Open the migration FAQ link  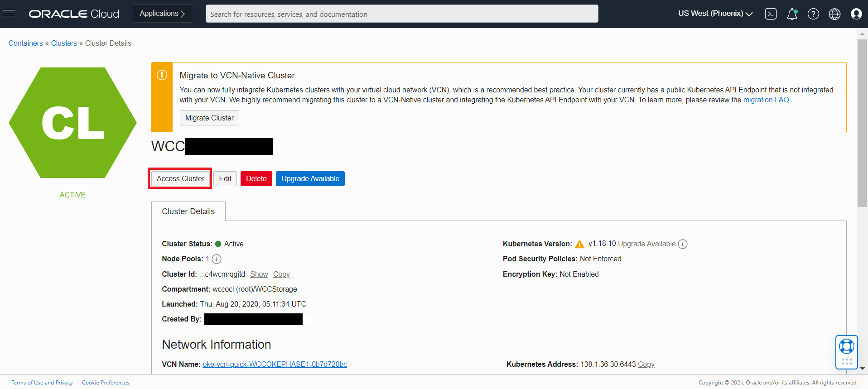click(766, 100)
